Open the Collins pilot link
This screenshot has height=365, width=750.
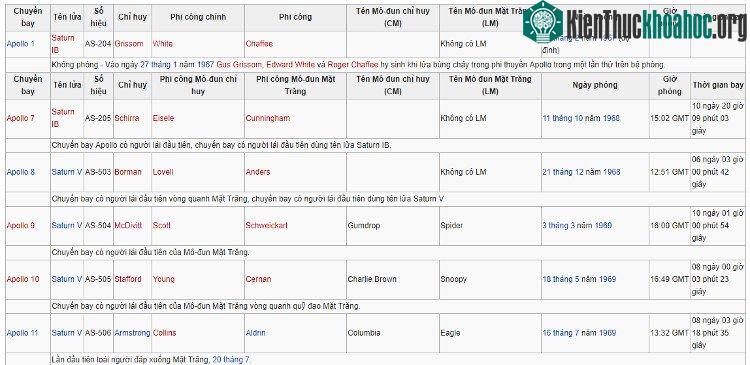pyautogui.click(x=165, y=333)
